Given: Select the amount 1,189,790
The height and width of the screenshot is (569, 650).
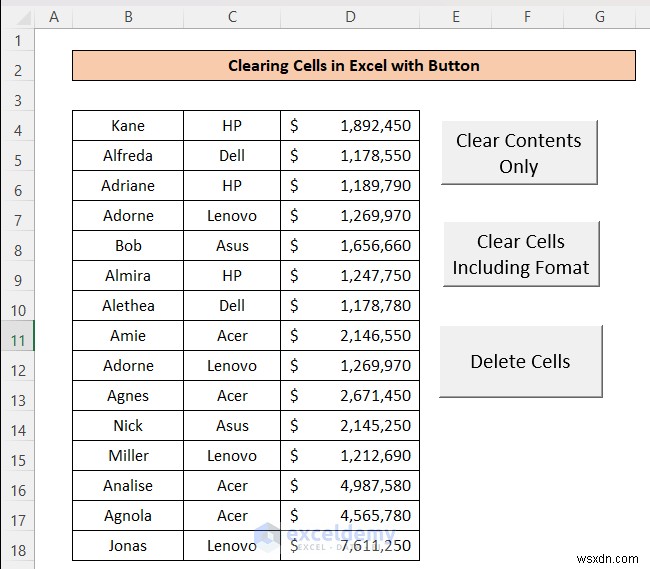Looking at the screenshot, I should (350, 185).
